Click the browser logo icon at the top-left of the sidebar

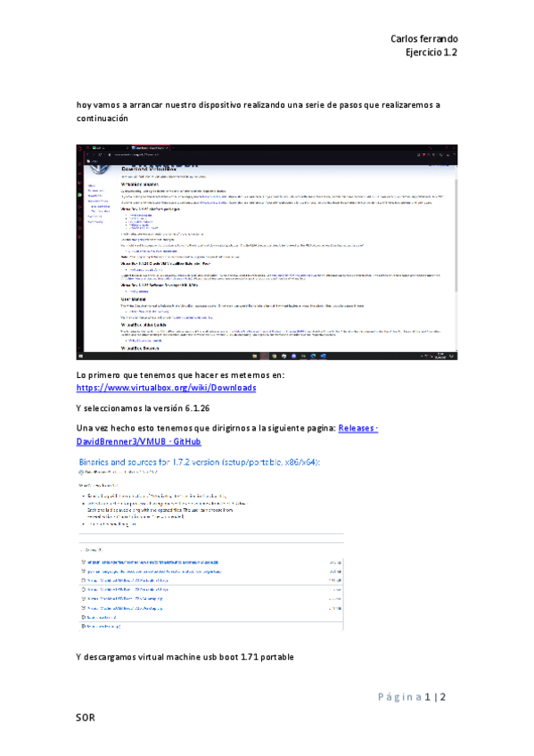79,148
